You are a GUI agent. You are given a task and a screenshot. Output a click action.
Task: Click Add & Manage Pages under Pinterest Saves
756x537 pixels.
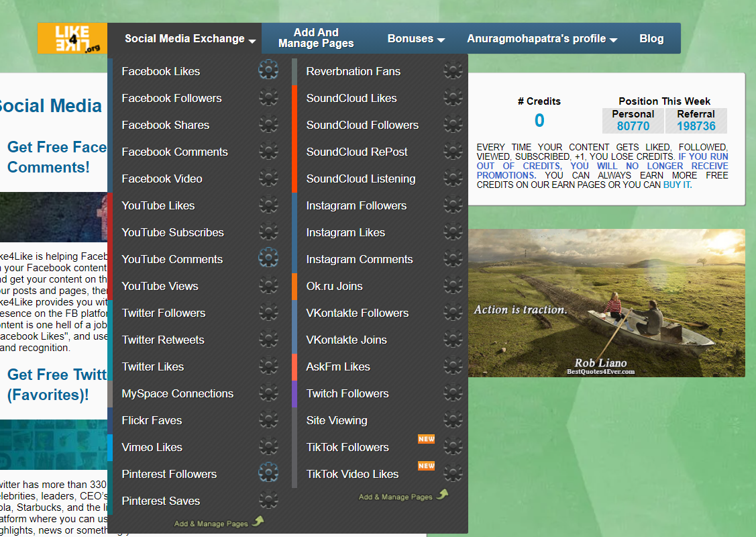tap(219, 523)
